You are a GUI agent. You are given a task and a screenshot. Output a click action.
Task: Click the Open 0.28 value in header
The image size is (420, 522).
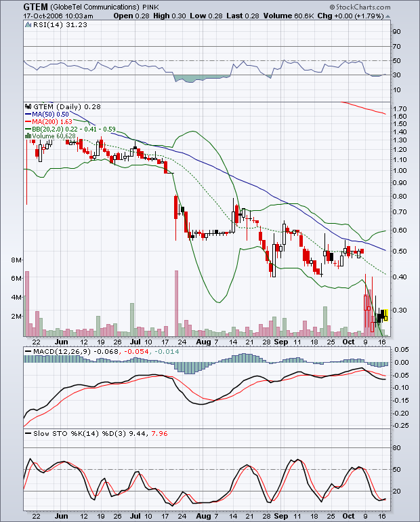pyautogui.click(x=131, y=16)
